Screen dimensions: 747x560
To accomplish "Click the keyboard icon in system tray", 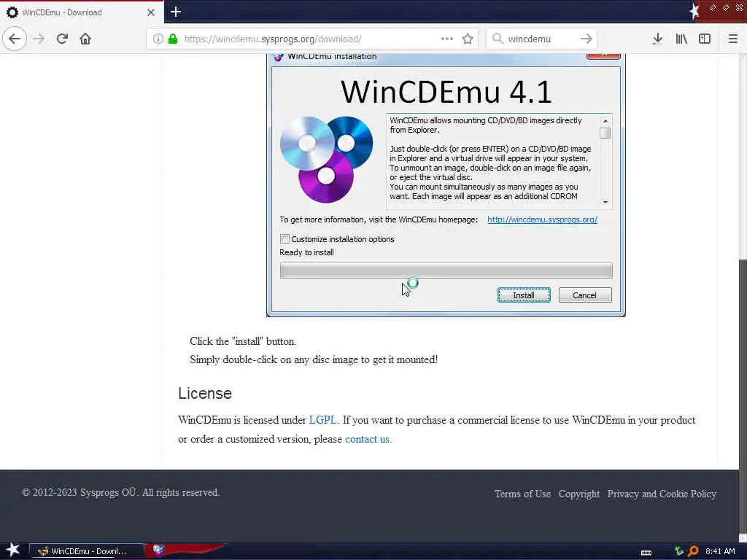I will point(646,553).
